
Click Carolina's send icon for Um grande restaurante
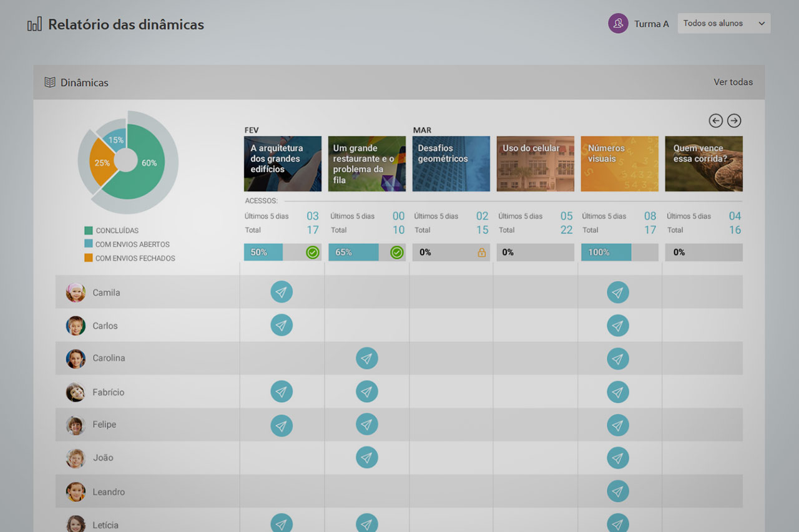tap(366, 358)
